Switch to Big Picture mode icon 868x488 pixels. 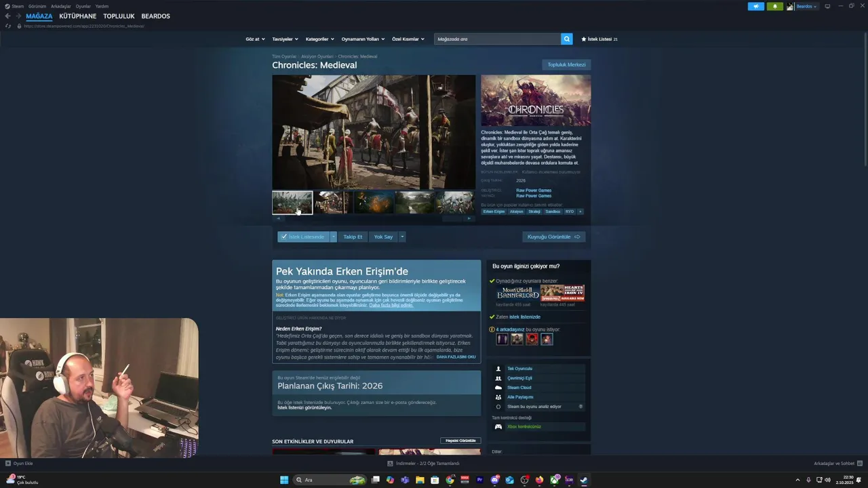(x=827, y=6)
